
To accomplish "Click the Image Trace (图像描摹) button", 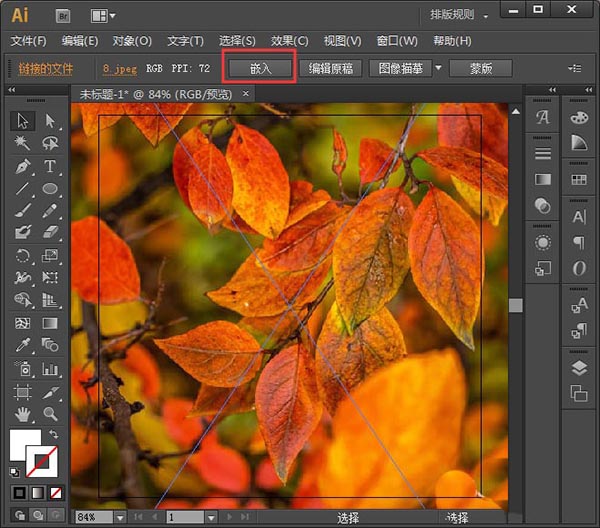I will (400, 68).
